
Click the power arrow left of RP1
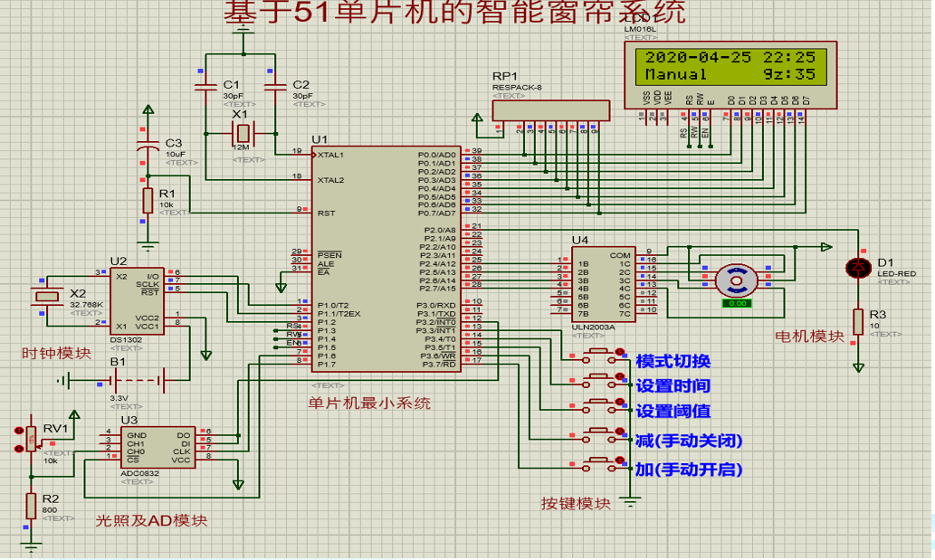477,118
